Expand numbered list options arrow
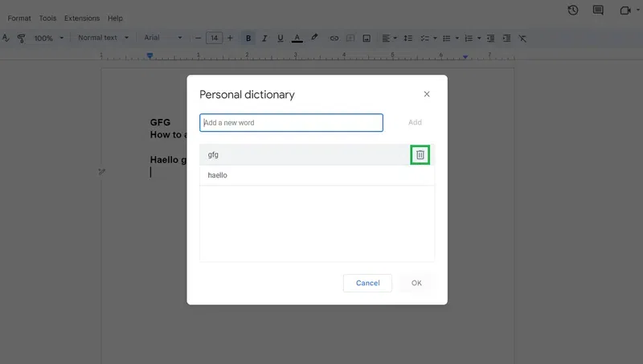 coord(479,38)
